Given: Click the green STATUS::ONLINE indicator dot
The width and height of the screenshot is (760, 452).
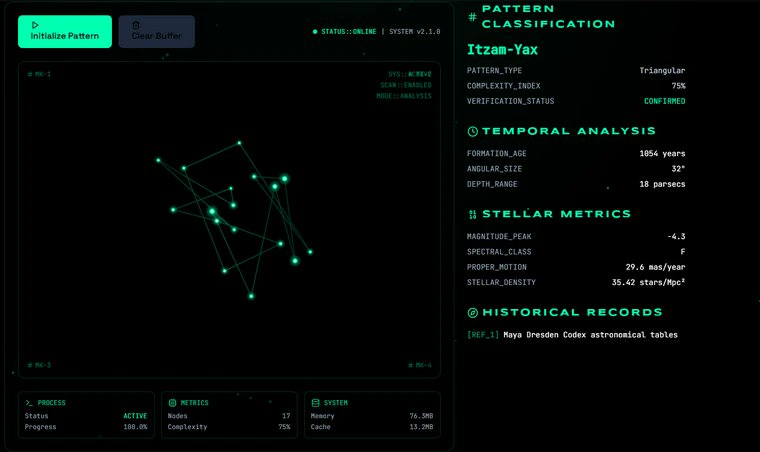Looking at the screenshot, I should point(315,31).
